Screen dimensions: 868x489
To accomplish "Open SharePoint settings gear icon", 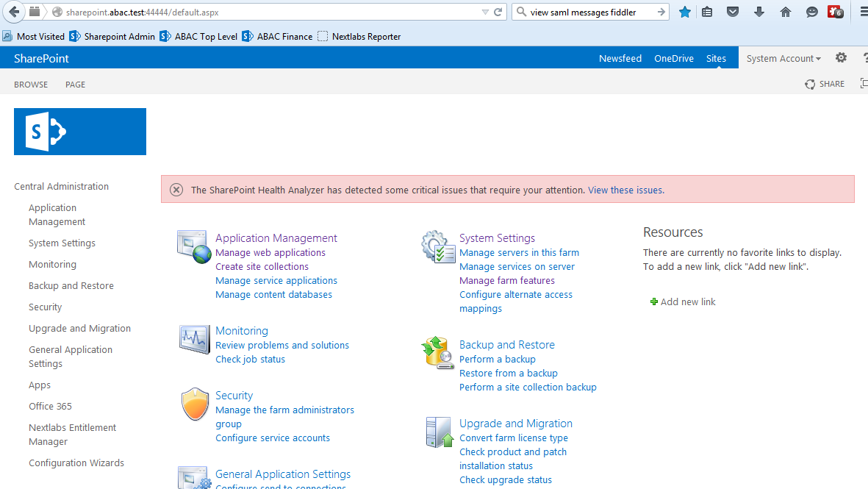I will 841,57.
